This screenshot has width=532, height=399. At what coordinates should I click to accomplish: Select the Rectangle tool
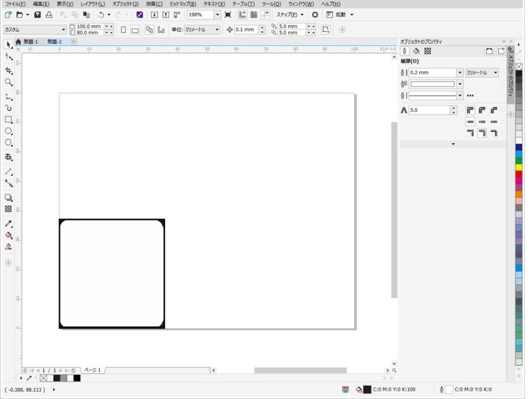coord(9,120)
